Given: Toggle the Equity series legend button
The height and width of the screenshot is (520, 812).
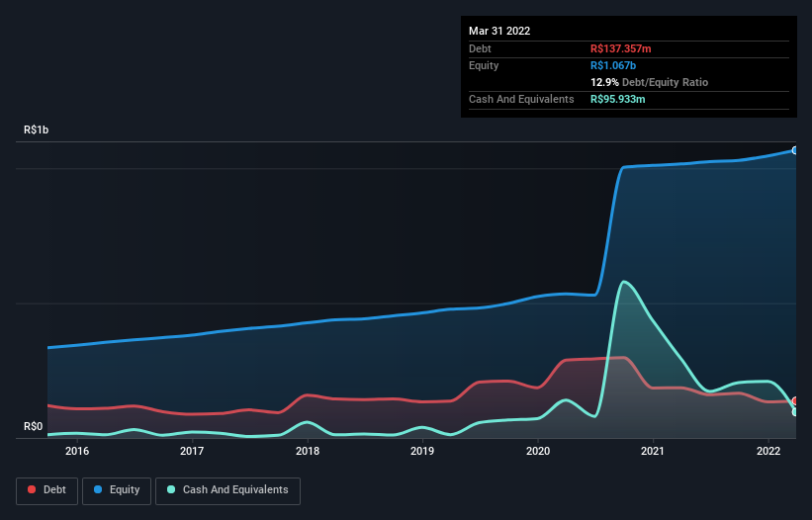Looking at the screenshot, I should 117,490.
